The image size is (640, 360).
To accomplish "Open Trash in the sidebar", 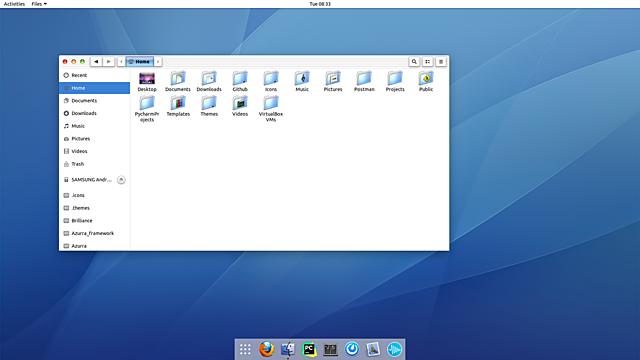I will pyautogui.click(x=94, y=164).
